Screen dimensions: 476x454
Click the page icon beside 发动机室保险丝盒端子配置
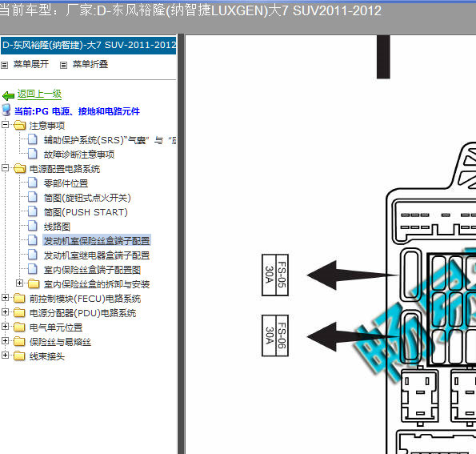click(x=33, y=240)
